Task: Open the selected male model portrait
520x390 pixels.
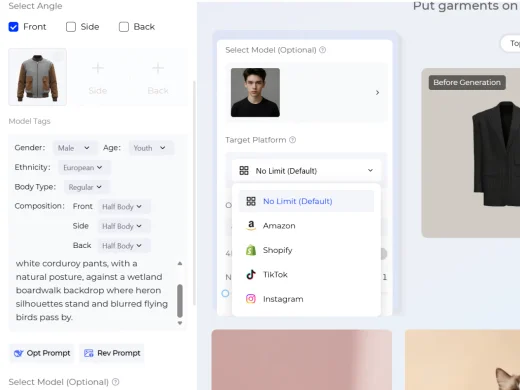Action: (255, 93)
